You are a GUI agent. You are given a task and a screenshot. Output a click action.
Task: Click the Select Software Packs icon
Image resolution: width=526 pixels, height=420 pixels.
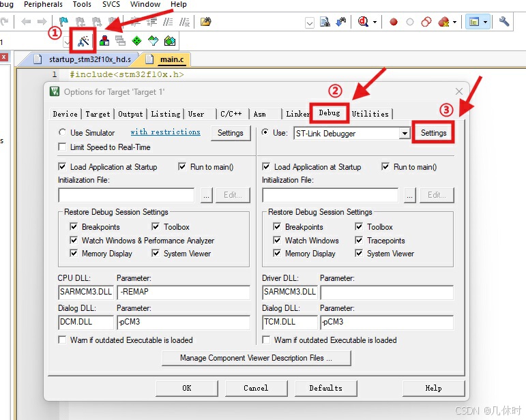point(154,41)
